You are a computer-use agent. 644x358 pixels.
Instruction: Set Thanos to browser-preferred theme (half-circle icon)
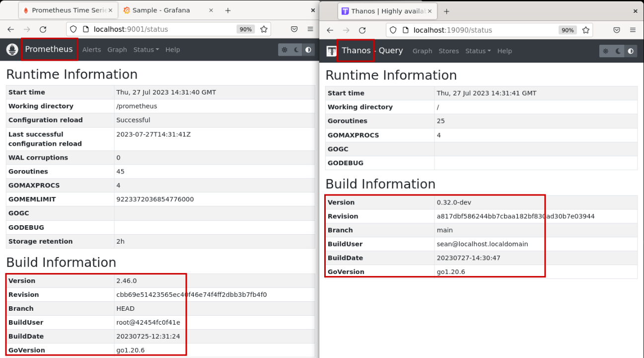coord(631,51)
